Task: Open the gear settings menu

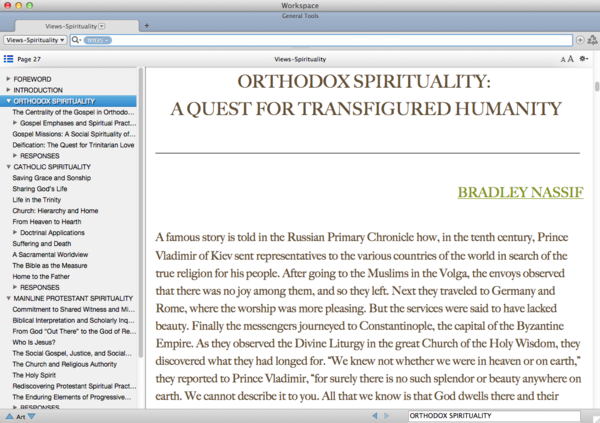Action: [x=584, y=60]
